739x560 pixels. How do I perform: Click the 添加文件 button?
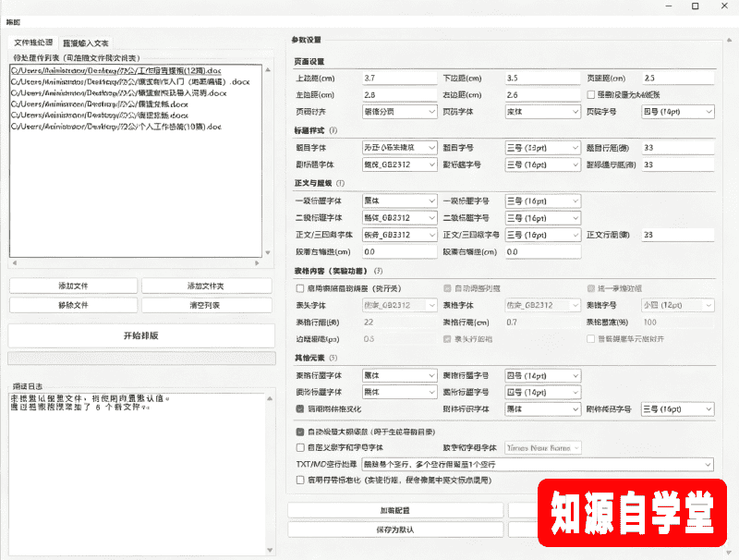click(x=73, y=286)
